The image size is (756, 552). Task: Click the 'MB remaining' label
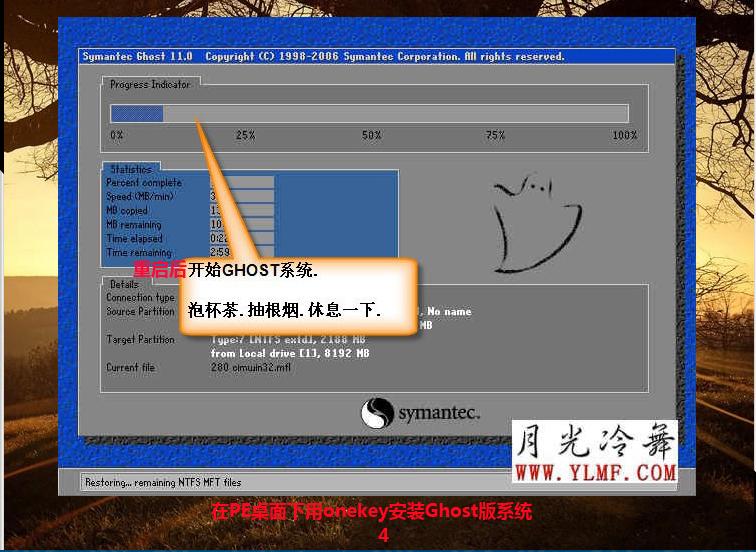pos(134,225)
